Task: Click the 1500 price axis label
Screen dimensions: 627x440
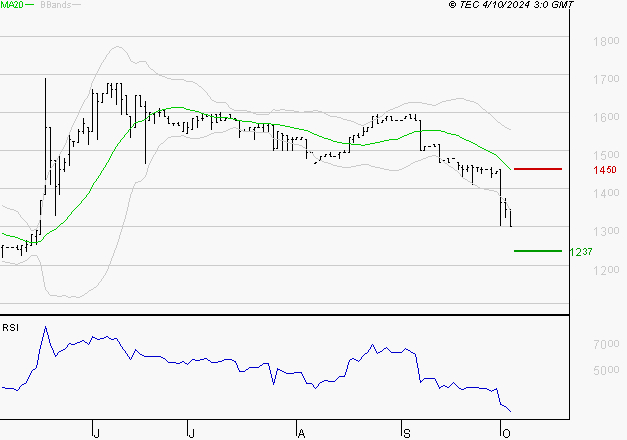Action: point(606,155)
